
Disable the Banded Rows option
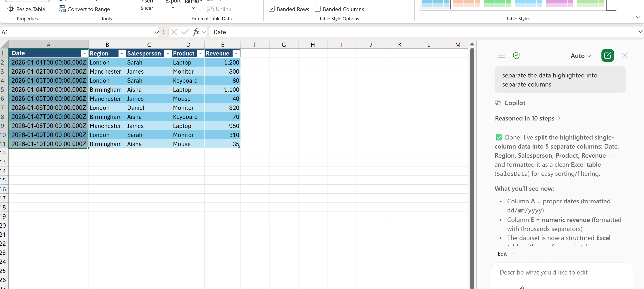[272, 9]
